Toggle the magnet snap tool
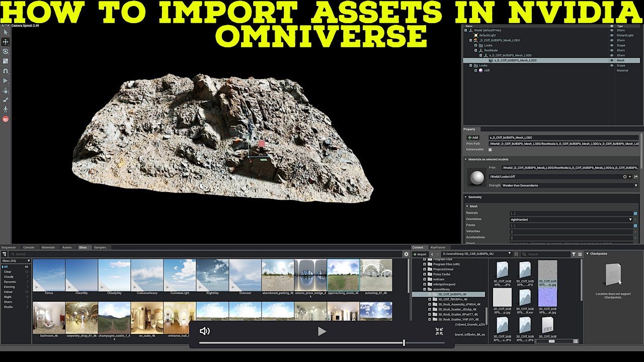 click(6, 71)
